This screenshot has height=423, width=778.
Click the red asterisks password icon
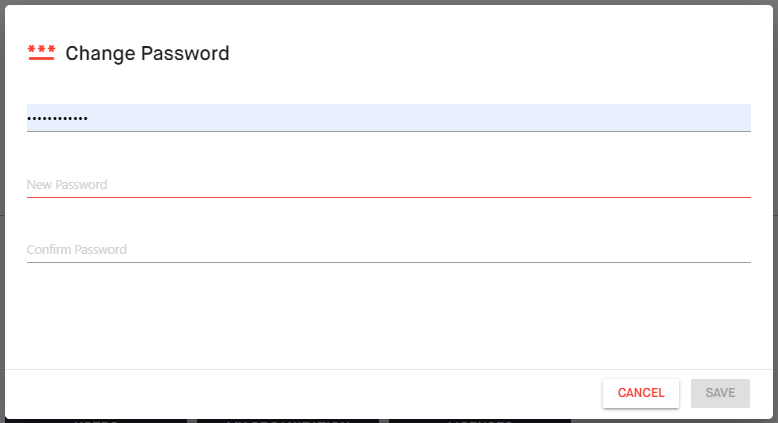point(41,53)
